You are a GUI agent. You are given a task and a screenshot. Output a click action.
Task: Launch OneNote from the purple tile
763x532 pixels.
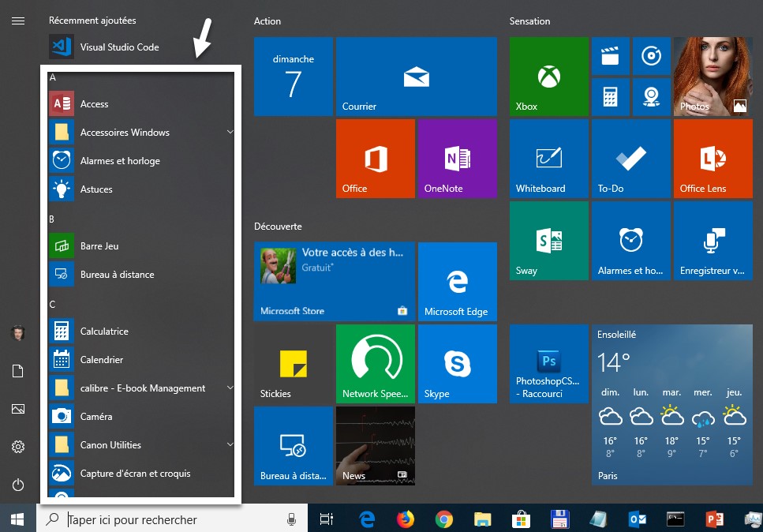(457, 159)
